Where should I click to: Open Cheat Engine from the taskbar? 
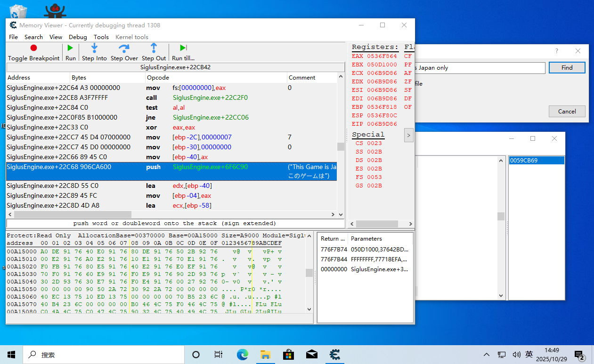(x=335, y=355)
